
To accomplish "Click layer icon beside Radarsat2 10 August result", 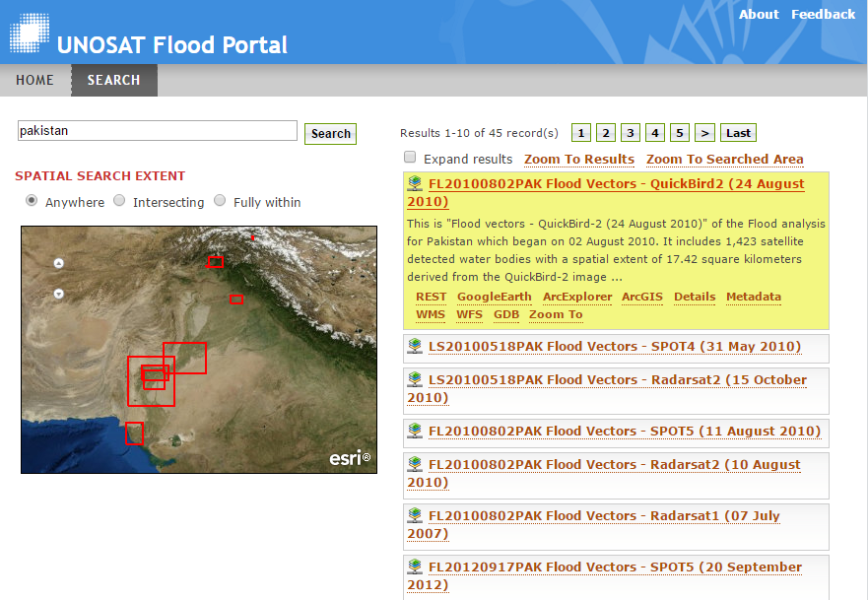I will (415, 464).
